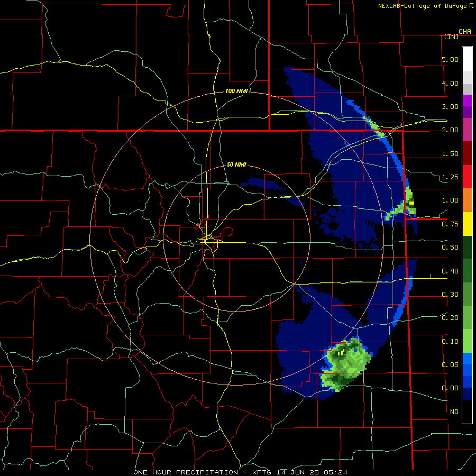
Task: Click the 0.30 legend value
Action: pos(450,295)
